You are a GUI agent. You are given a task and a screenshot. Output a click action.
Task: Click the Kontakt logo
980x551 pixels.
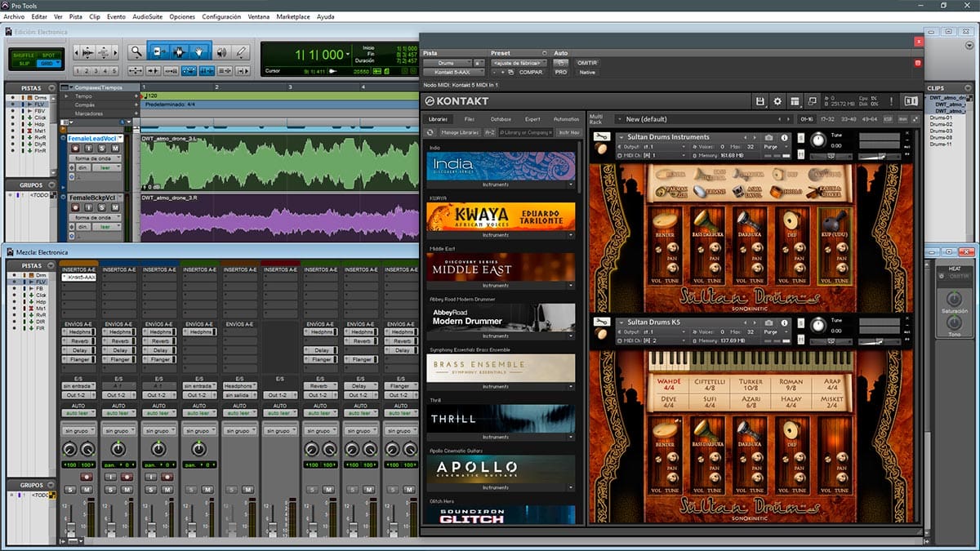click(x=457, y=101)
